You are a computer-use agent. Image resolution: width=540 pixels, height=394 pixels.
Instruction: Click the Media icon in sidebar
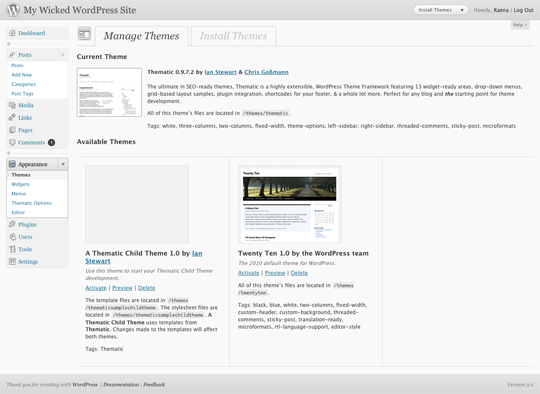[12, 105]
